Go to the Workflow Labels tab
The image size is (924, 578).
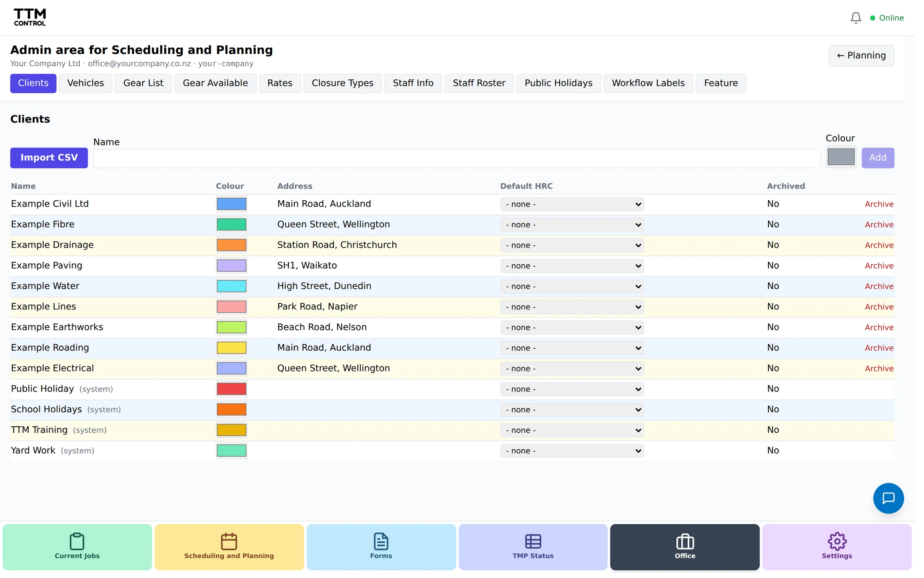pyautogui.click(x=648, y=83)
